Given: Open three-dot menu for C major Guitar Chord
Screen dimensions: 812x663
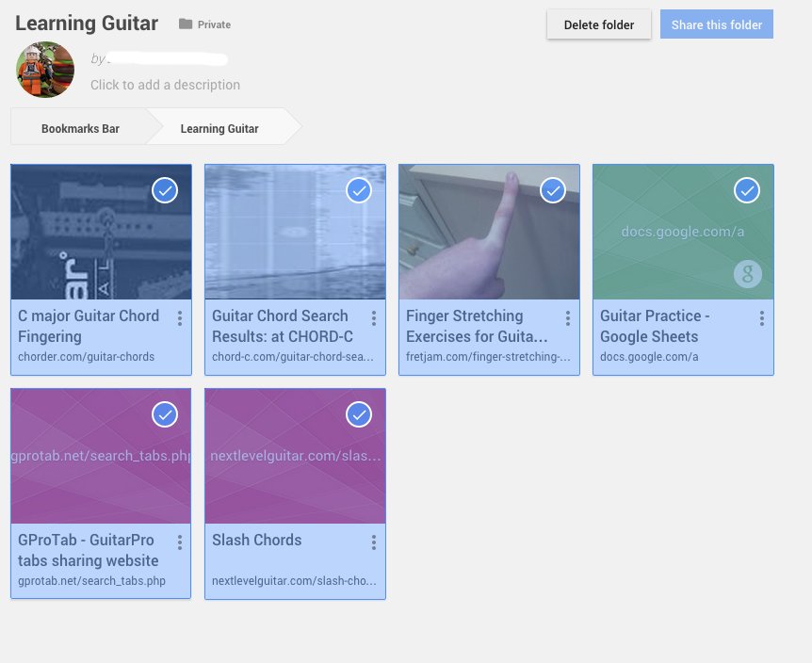Looking at the screenshot, I should point(180,318).
